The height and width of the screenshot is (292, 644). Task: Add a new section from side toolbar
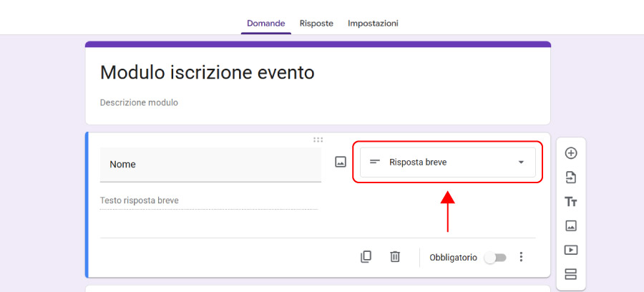pyautogui.click(x=570, y=274)
